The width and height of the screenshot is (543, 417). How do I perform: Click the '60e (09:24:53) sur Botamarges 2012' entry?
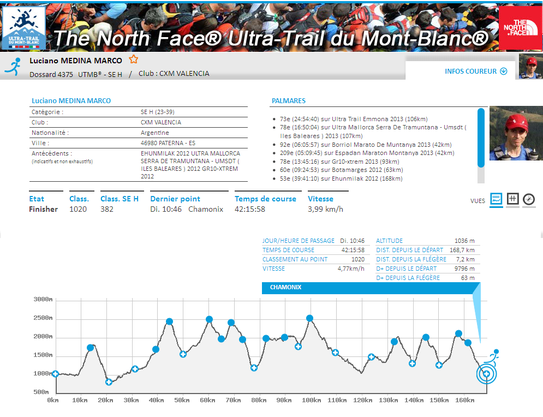[341, 170]
